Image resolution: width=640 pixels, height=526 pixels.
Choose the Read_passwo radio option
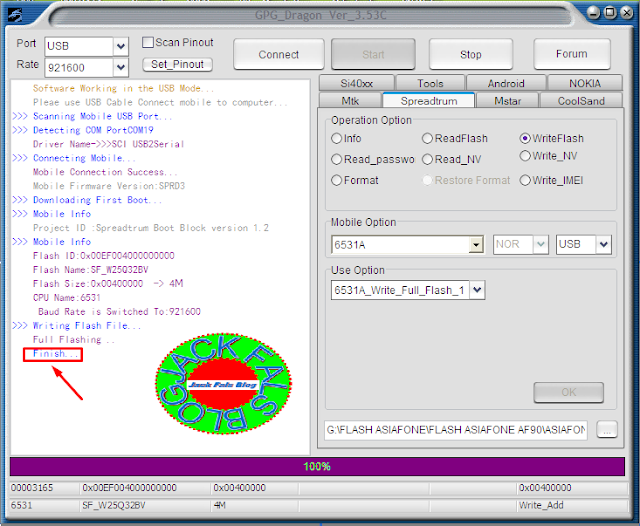click(336, 159)
